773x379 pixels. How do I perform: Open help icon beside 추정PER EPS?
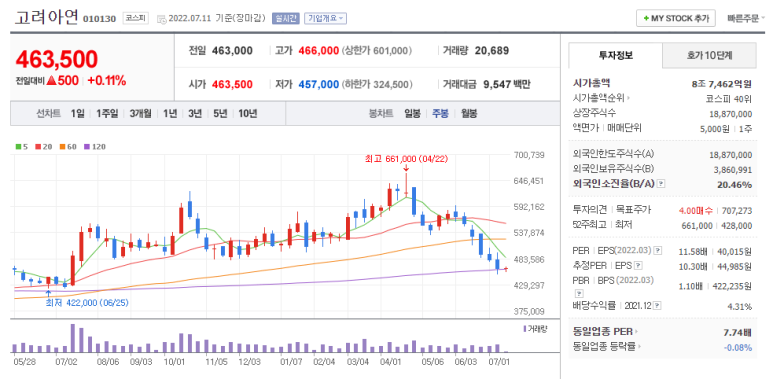[x=638, y=266]
